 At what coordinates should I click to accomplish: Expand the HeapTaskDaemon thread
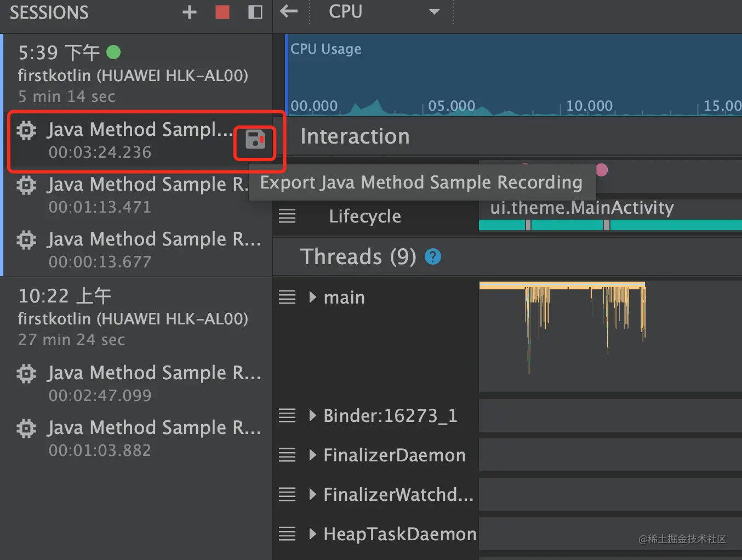click(312, 534)
